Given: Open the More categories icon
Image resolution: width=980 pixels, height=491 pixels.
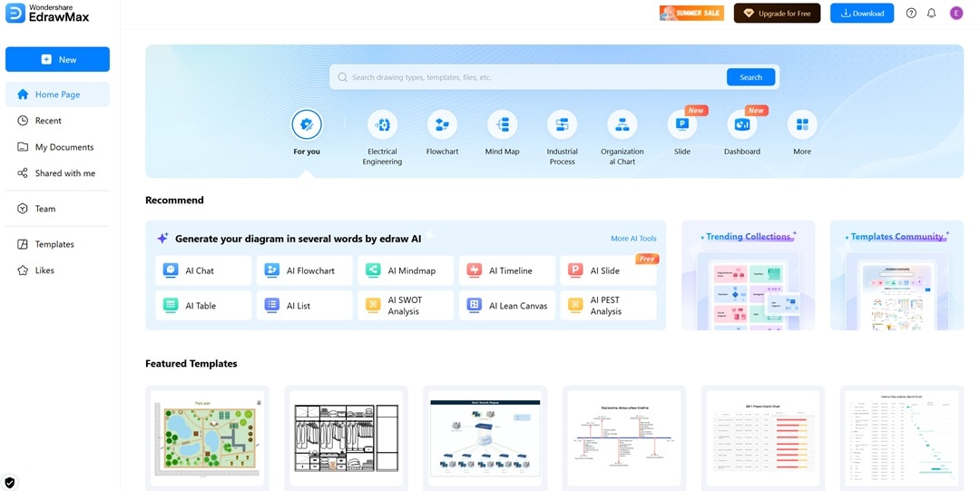Looking at the screenshot, I should [802, 125].
